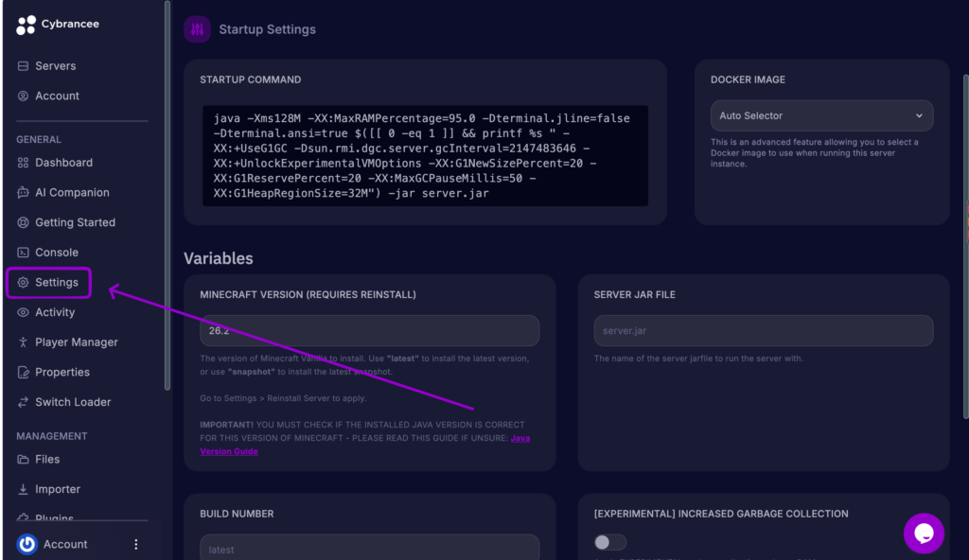Select Player Manager in sidebar
The height and width of the screenshot is (560, 969).
77,341
